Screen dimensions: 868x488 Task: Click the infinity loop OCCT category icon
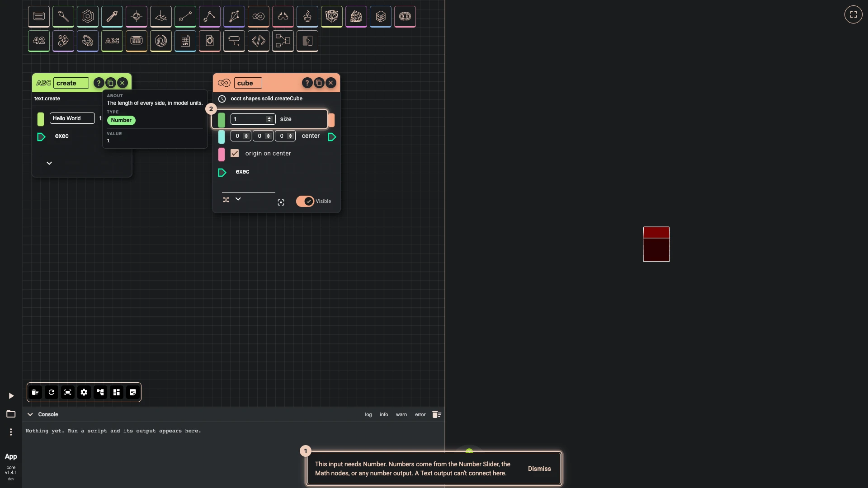259,16
